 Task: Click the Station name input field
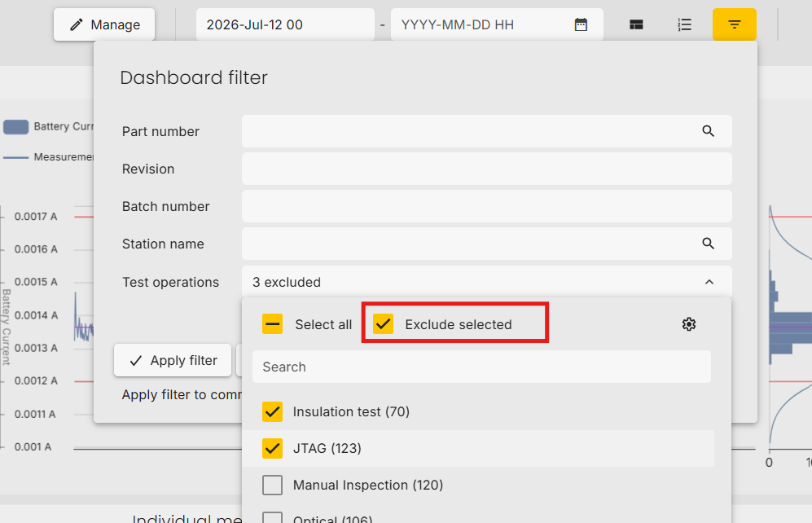(x=487, y=244)
